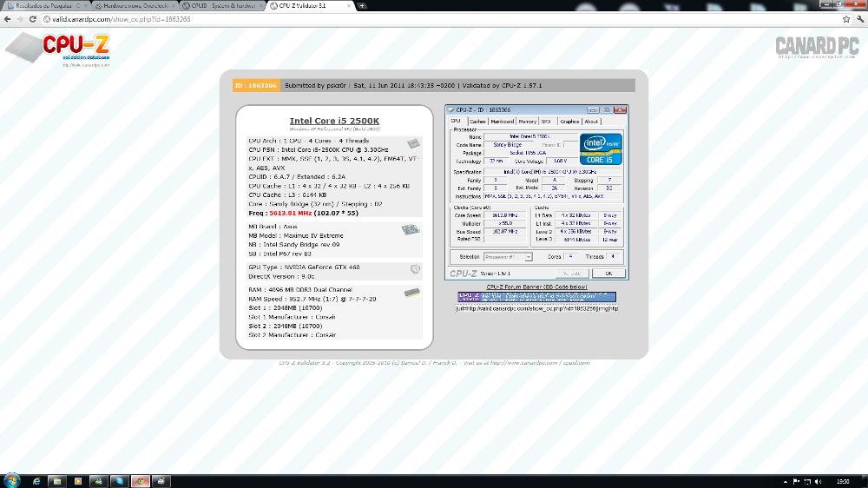
Task: Click the Multiplier x55.0 value field
Action: 505,223
